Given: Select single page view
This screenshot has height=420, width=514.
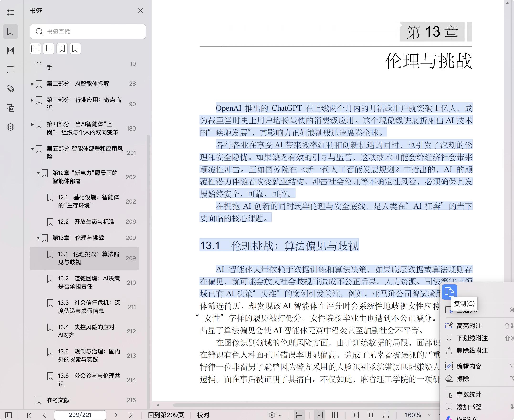Looking at the screenshot, I should point(320,415).
